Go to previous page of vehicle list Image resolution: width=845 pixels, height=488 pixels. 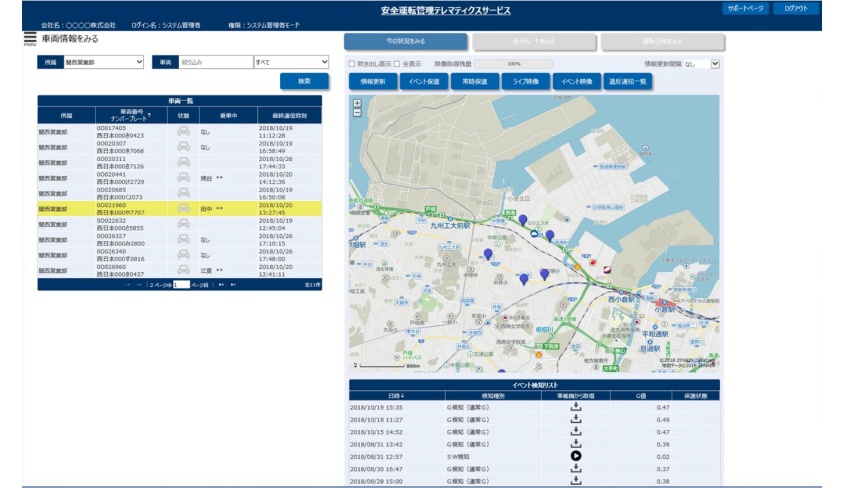139,284
